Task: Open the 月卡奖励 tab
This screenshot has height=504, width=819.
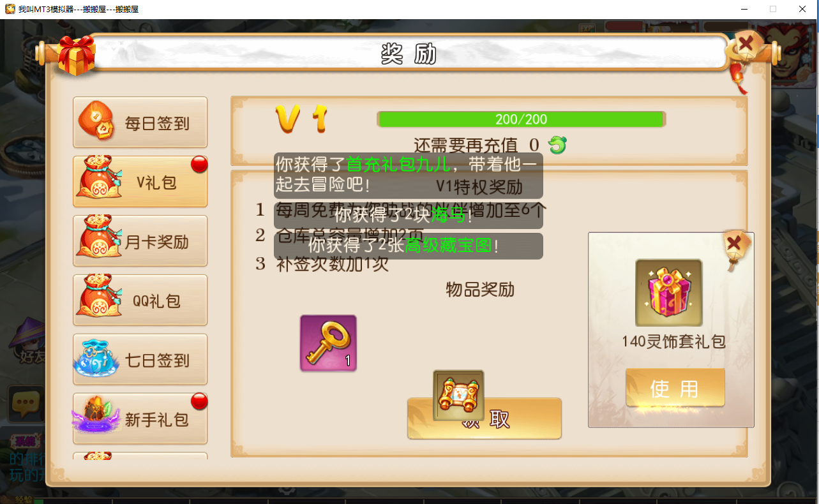Action: 140,241
